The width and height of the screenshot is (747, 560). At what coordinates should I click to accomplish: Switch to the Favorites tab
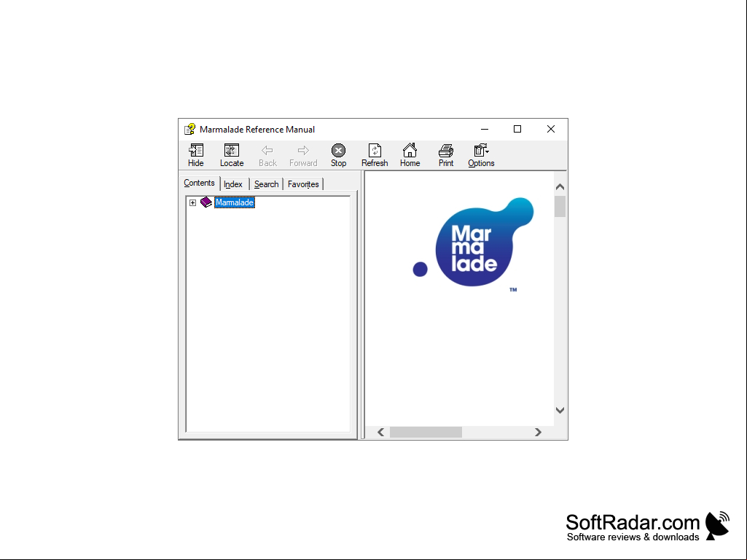point(303,184)
